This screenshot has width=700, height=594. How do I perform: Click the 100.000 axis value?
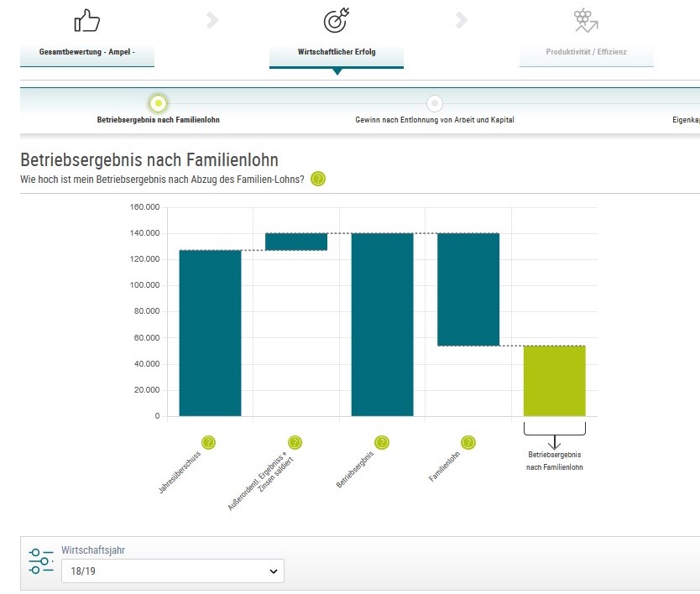[144, 285]
